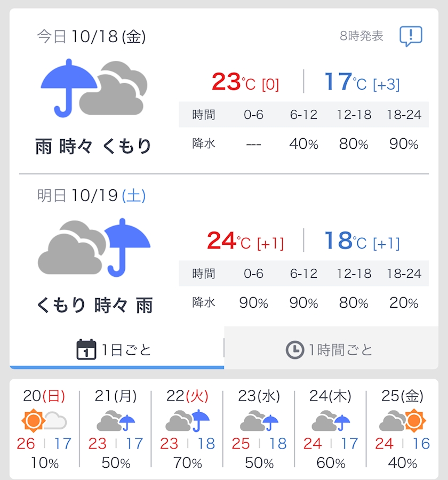
Task: Open the 23(水) daily forecast
Action: point(259,429)
